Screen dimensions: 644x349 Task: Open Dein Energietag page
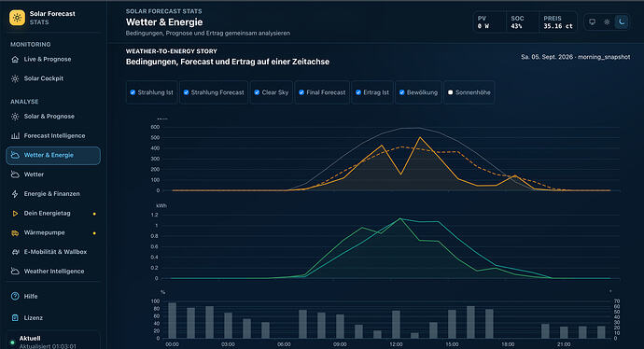click(x=53, y=213)
